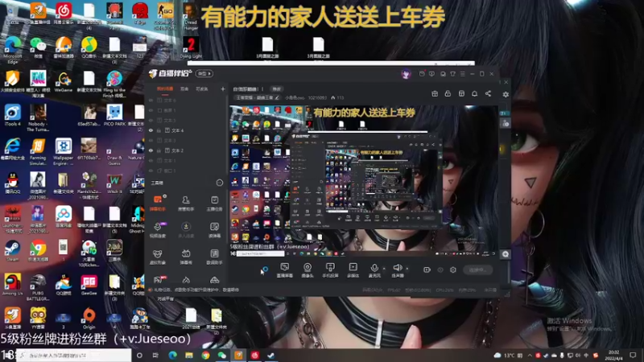
Task: Click the layout icon above preview
Action: coord(461,94)
